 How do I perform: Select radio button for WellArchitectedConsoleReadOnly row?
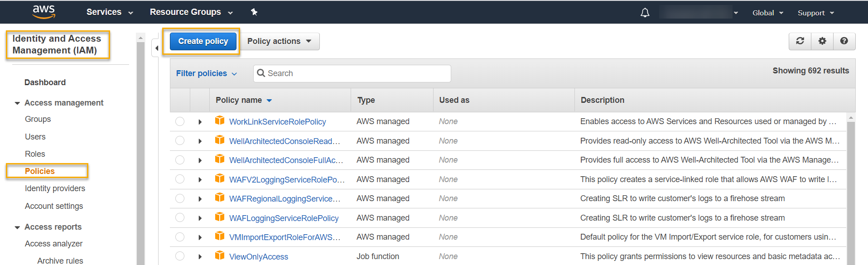(x=180, y=141)
